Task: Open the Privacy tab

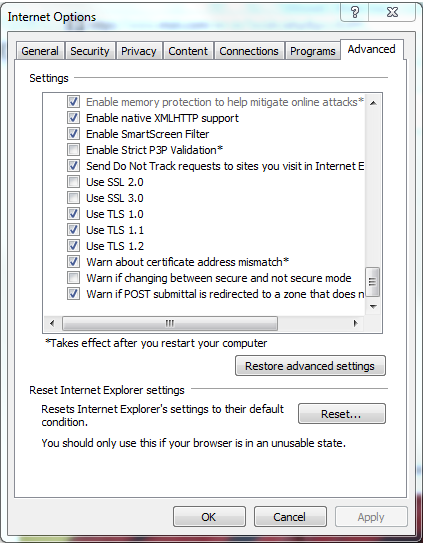Action: [138, 51]
